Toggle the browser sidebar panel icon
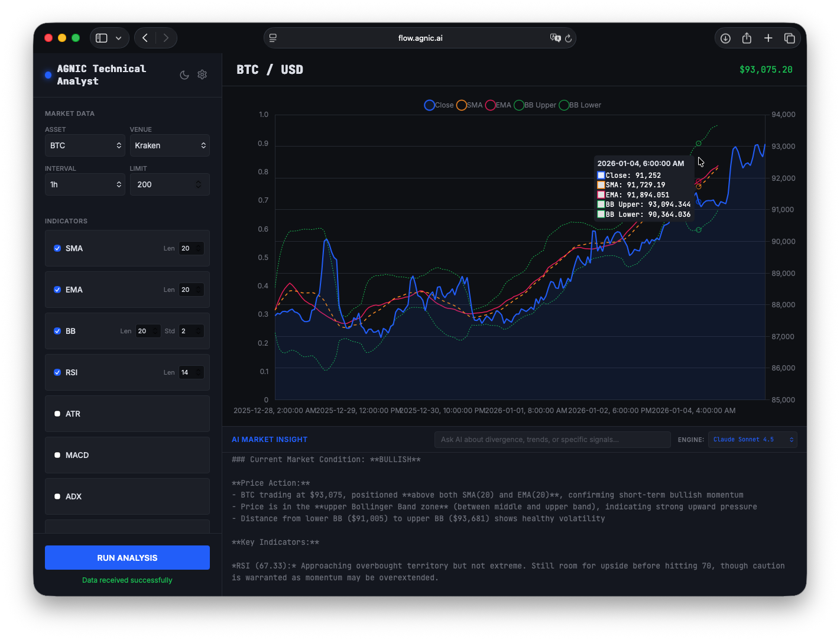 (101, 37)
